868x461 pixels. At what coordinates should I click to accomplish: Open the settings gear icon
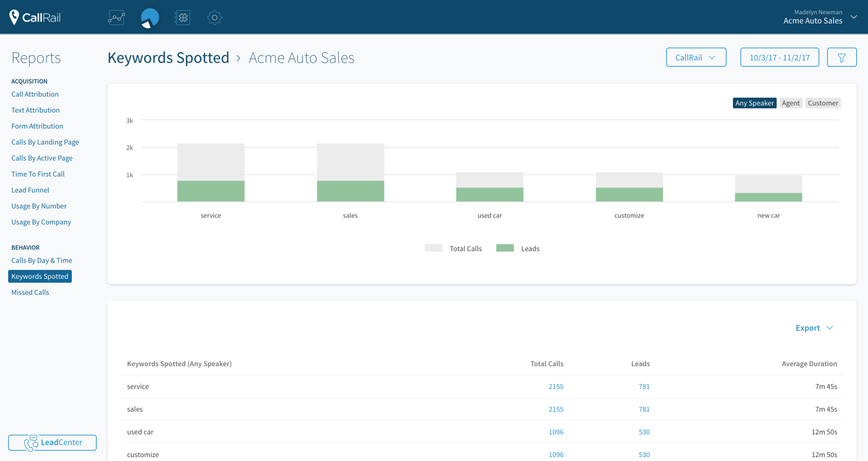tap(214, 18)
